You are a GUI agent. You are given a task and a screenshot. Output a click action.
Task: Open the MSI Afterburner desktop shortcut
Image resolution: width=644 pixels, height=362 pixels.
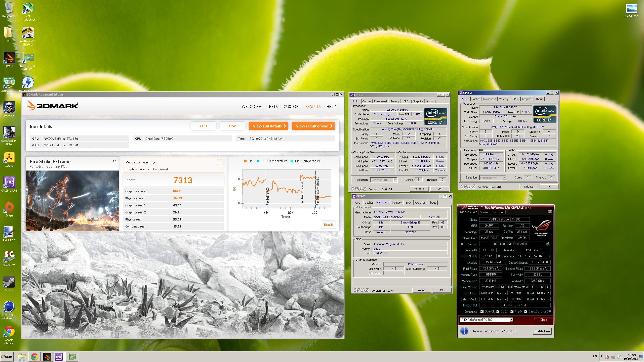pos(28,11)
